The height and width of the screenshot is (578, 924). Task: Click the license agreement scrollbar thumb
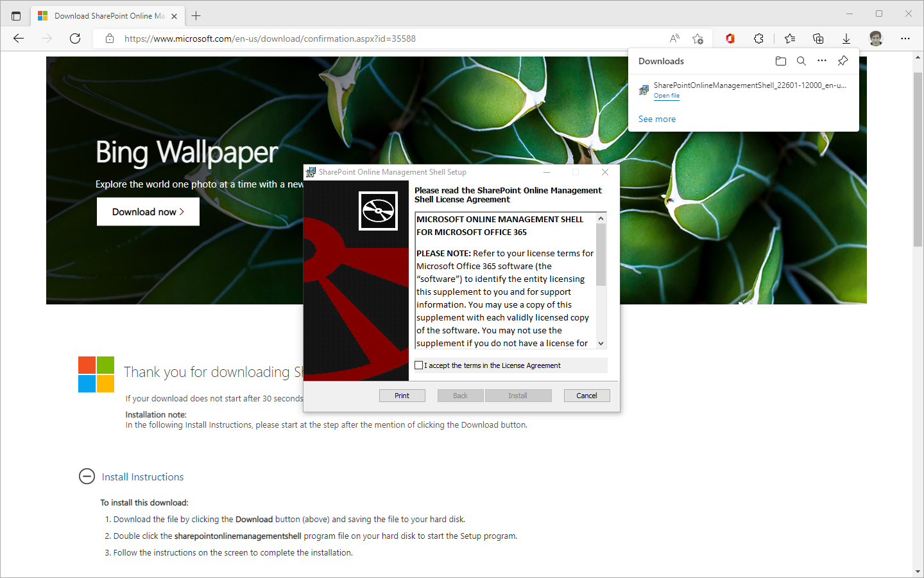[x=601, y=254]
